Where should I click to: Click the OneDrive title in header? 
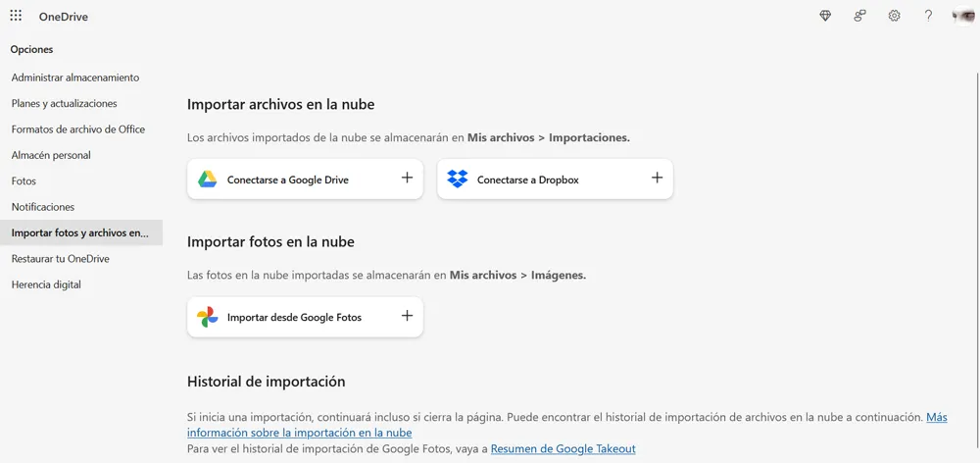click(64, 17)
